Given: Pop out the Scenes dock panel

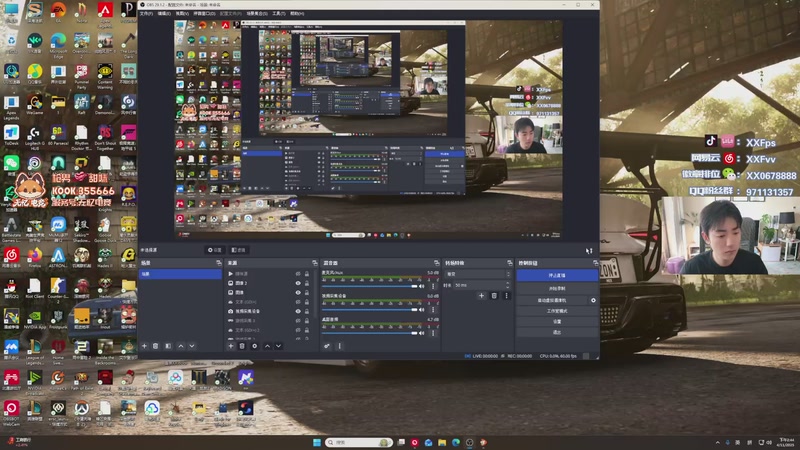Looking at the screenshot, I should pos(219,263).
